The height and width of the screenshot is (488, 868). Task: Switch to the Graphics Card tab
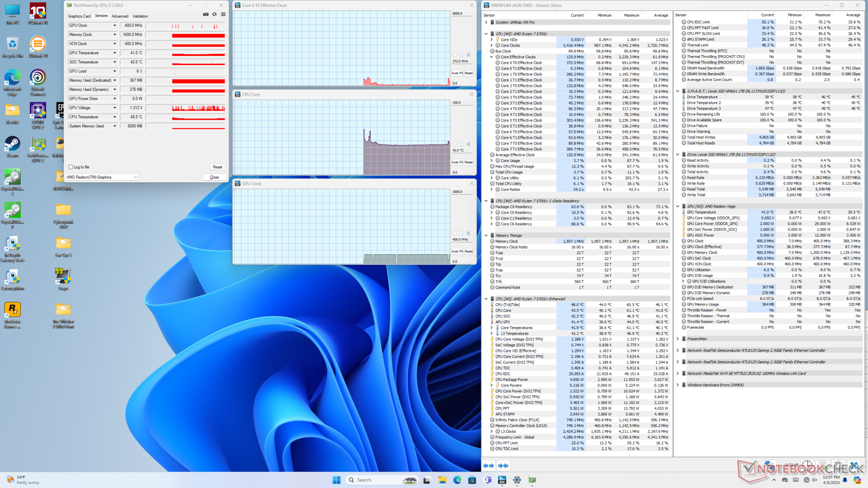click(x=79, y=16)
